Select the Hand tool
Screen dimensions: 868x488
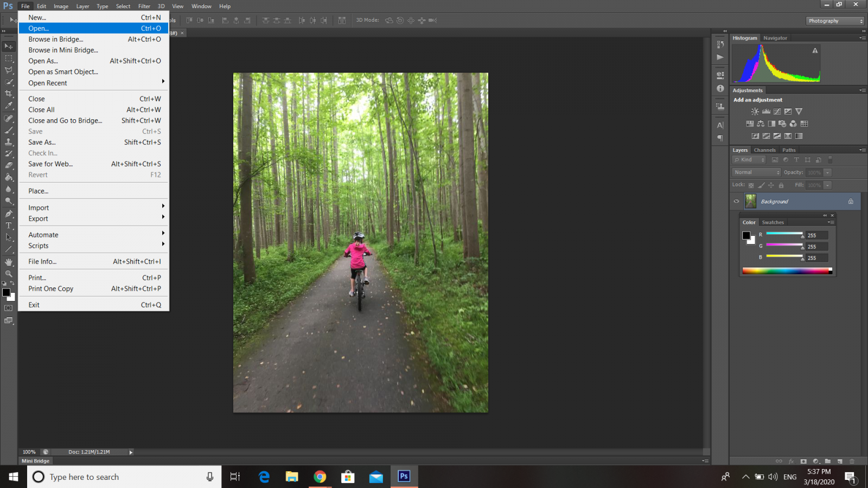point(9,262)
